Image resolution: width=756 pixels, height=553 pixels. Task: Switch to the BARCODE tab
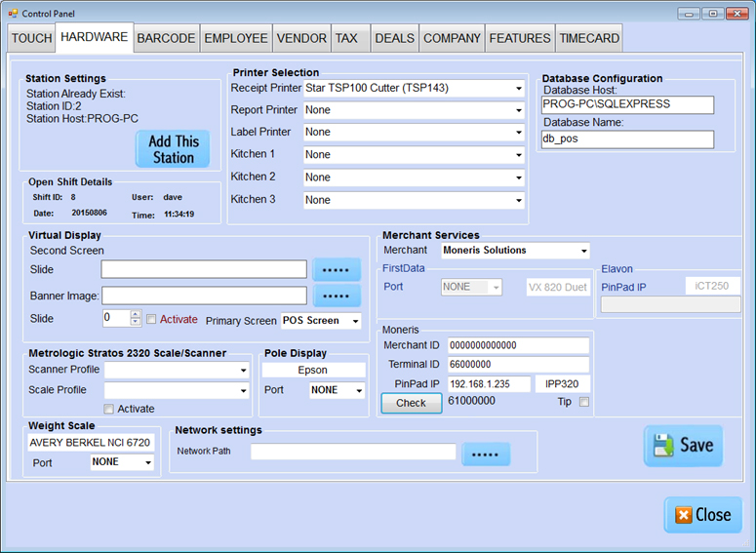166,38
